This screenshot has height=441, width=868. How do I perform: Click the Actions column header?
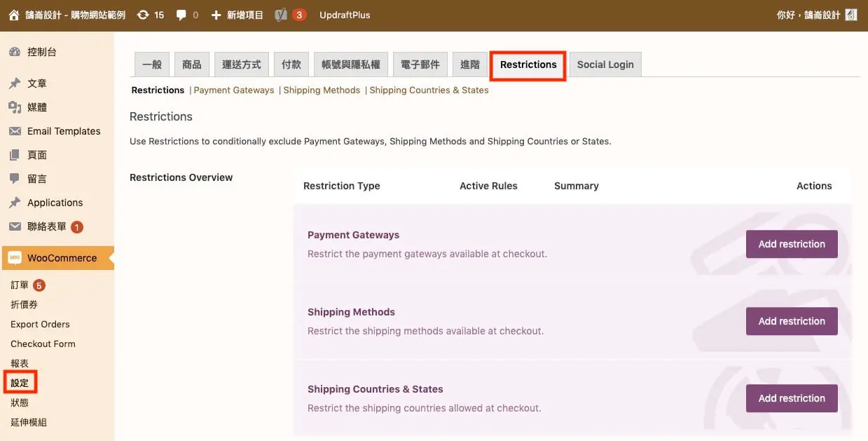(814, 186)
